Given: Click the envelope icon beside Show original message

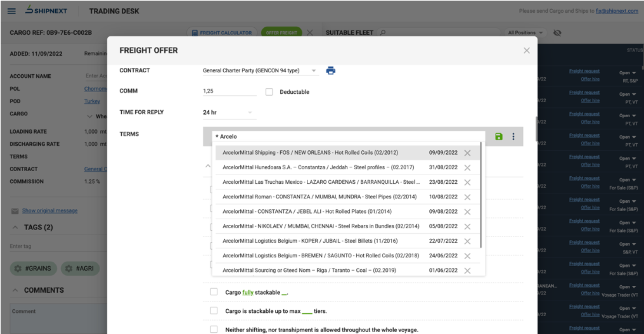Looking at the screenshot, I should coord(15,211).
